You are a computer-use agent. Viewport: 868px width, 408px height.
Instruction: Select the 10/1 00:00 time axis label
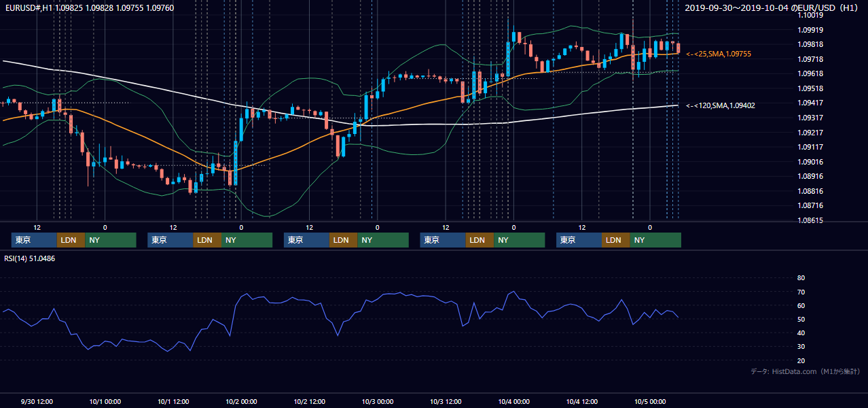tap(105, 401)
